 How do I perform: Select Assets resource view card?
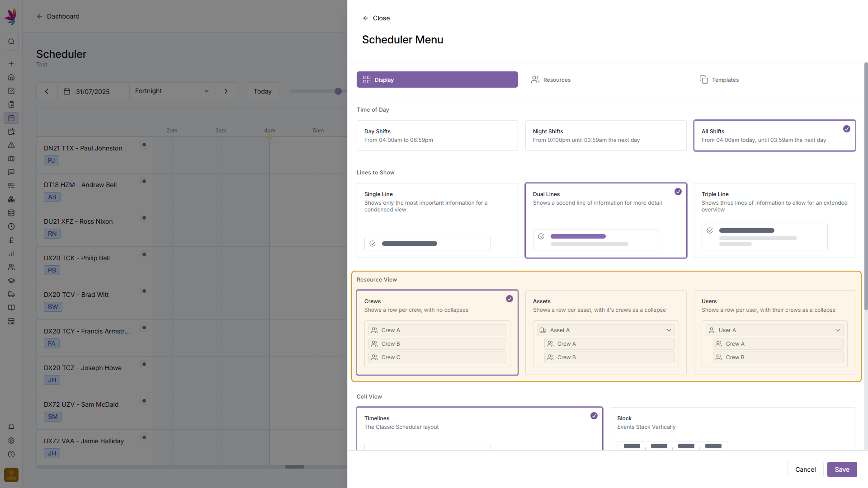606,333
